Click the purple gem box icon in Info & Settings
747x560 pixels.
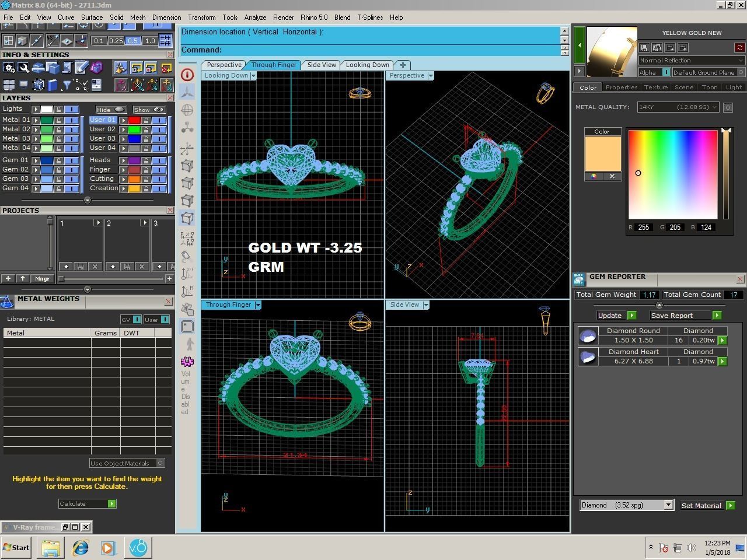click(x=96, y=68)
